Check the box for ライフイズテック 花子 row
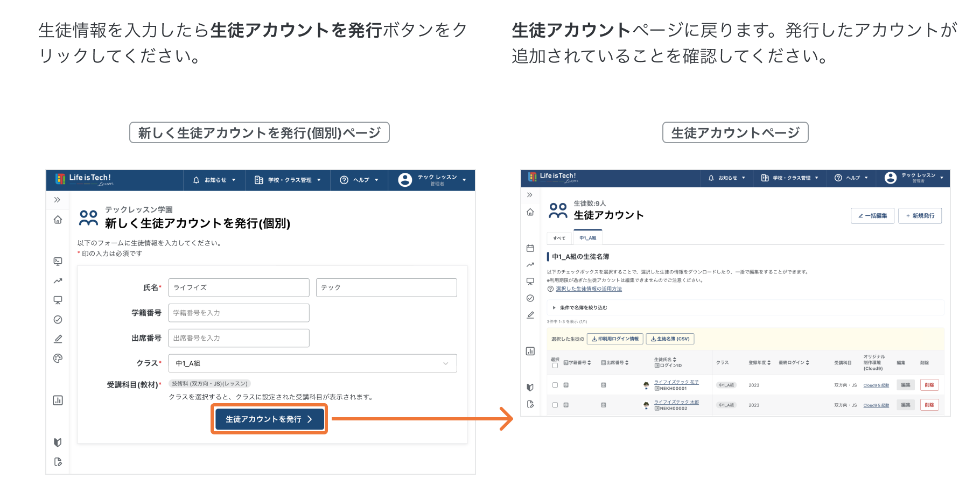 pos(555,385)
